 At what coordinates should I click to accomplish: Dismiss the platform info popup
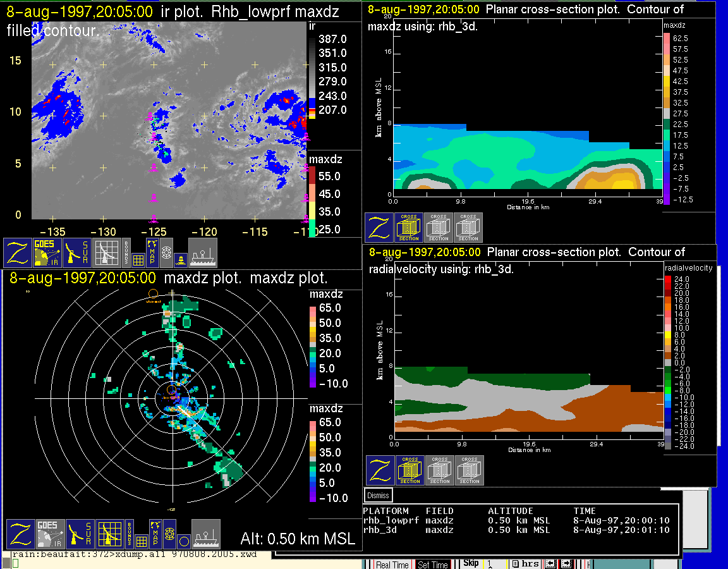pos(378,496)
